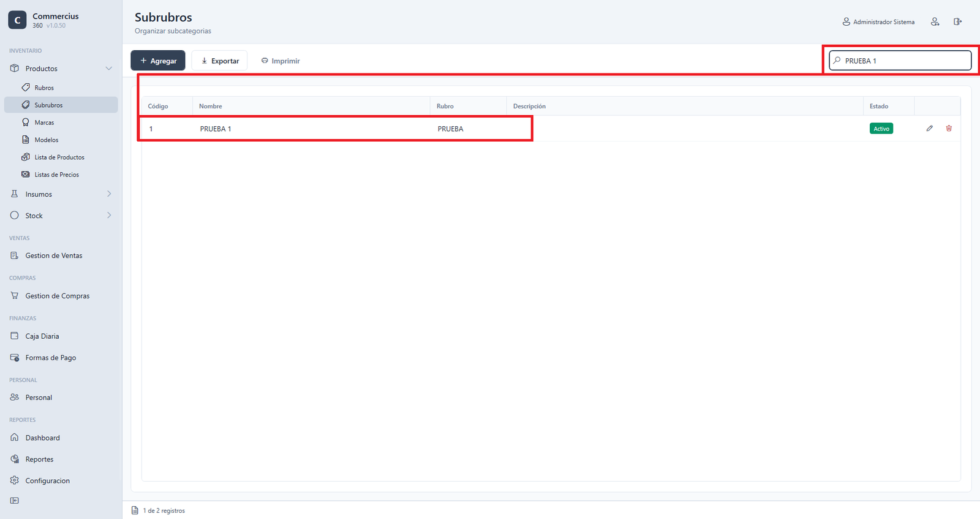Print the table via Imprimir
This screenshot has width=980, height=519.
point(281,61)
